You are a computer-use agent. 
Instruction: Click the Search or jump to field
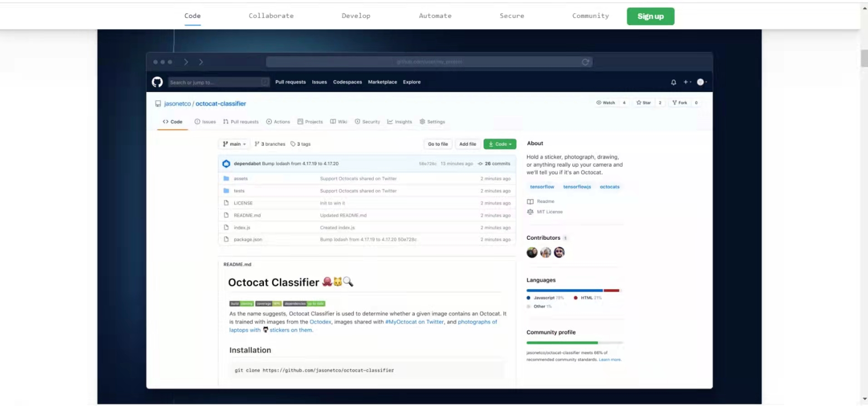(x=219, y=82)
